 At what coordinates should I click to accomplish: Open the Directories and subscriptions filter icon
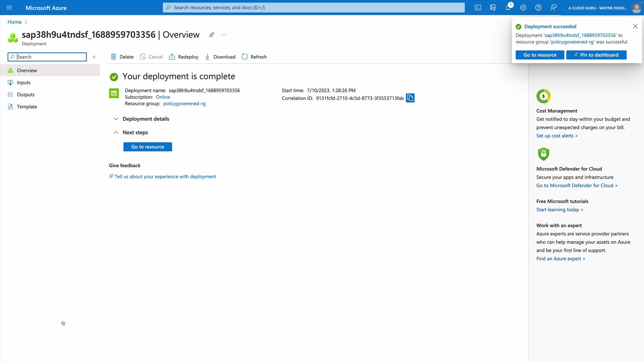coord(493,8)
